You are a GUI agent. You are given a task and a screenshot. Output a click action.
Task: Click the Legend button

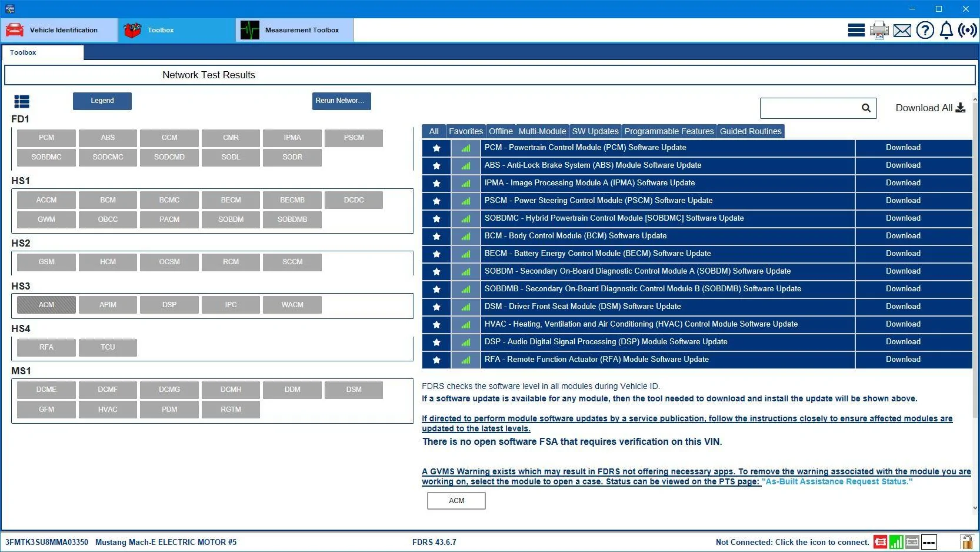click(x=102, y=101)
